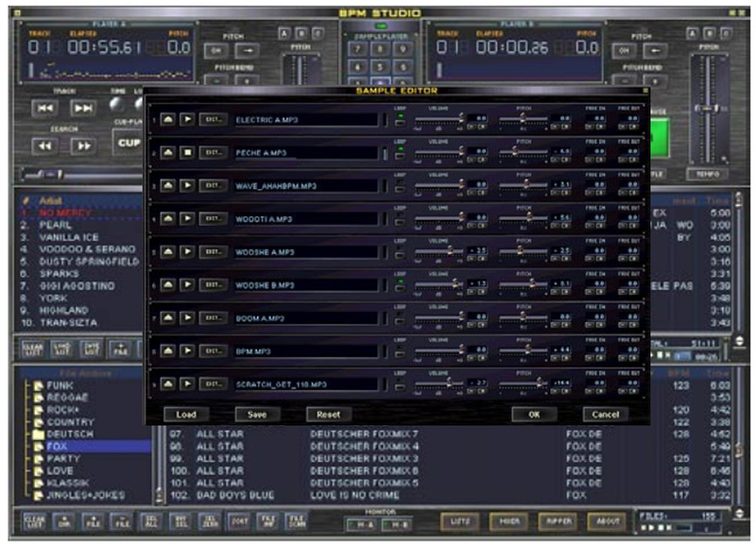Image resolution: width=756 pixels, height=547 pixels.
Task: Skip to previous track on Player A
Action: click(x=44, y=108)
